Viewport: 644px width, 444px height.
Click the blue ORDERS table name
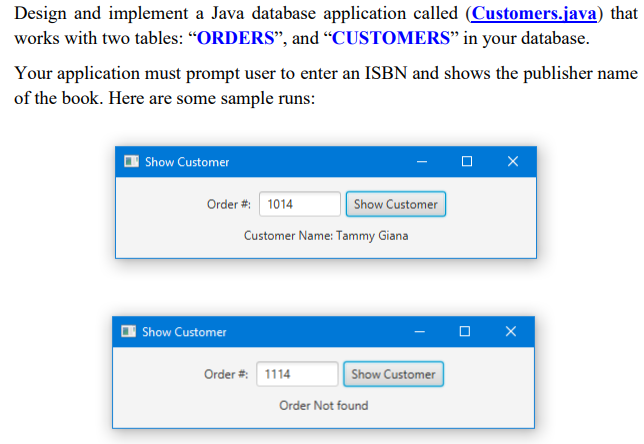236,38
